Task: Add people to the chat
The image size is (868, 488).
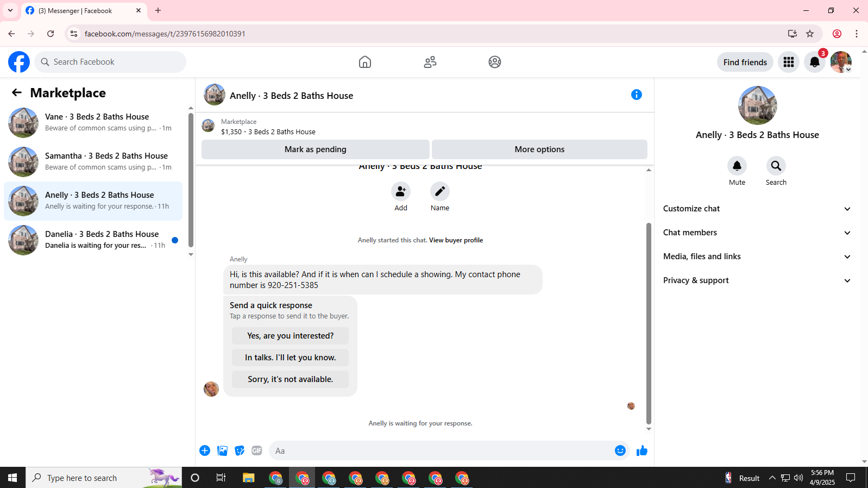Action: (x=401, y=191)
